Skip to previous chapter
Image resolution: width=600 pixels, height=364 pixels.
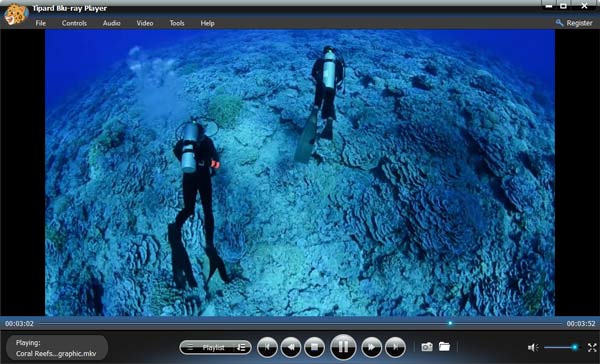[x=267, y=347]
